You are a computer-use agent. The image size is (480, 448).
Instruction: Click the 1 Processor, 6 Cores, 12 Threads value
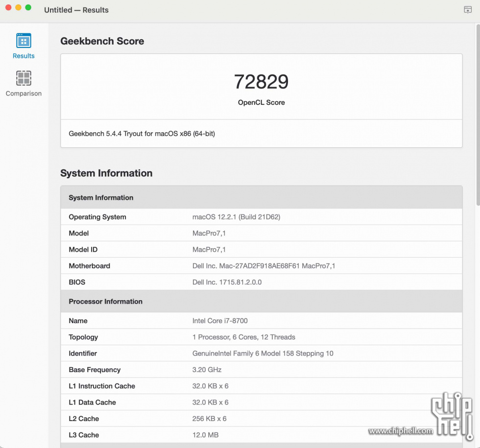click(x=244, y=337)
